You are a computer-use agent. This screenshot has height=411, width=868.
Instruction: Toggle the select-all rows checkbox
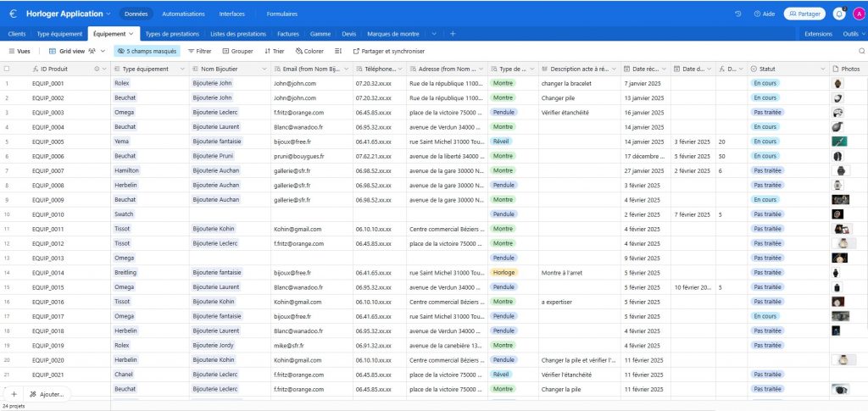[7, 69]
